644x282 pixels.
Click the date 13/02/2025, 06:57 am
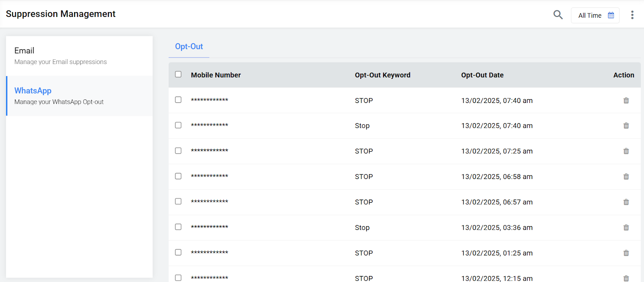pyautogui.click(x=497, y=202)
